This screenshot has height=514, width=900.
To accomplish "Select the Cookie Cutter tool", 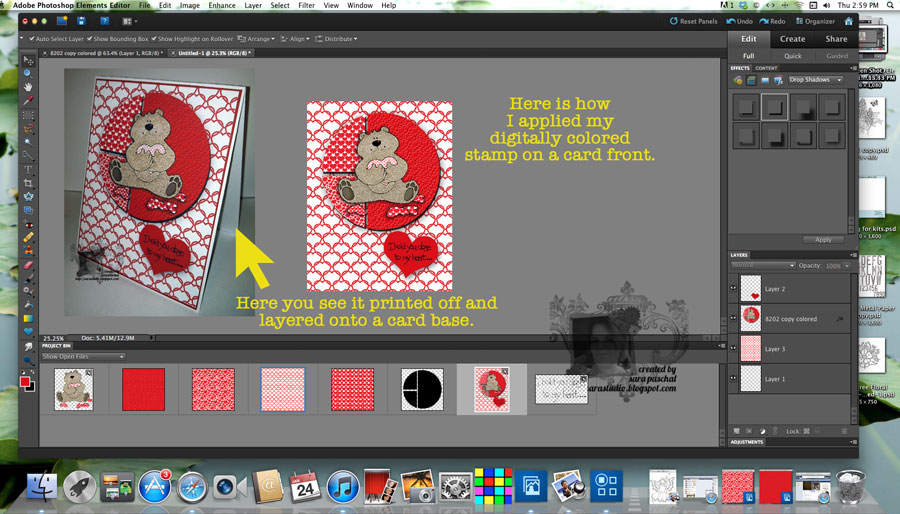I will [x=28, y=197].
